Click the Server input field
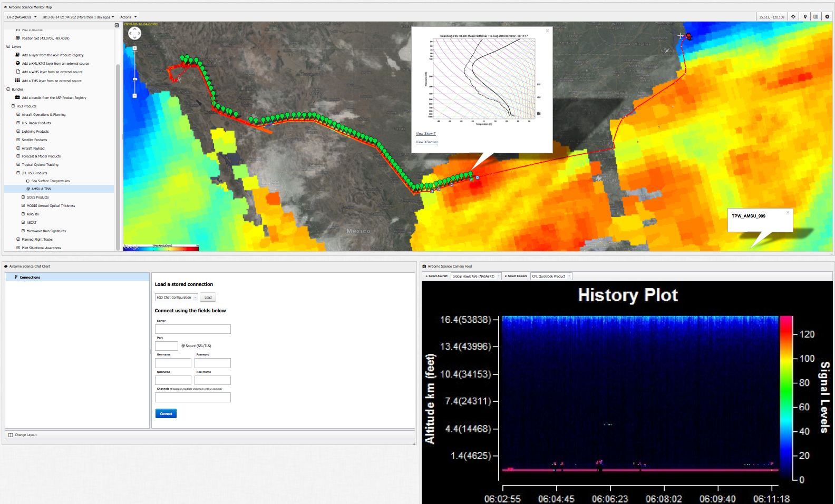The height and width of the screenshot is (504, 835). (x=192, y=329)
